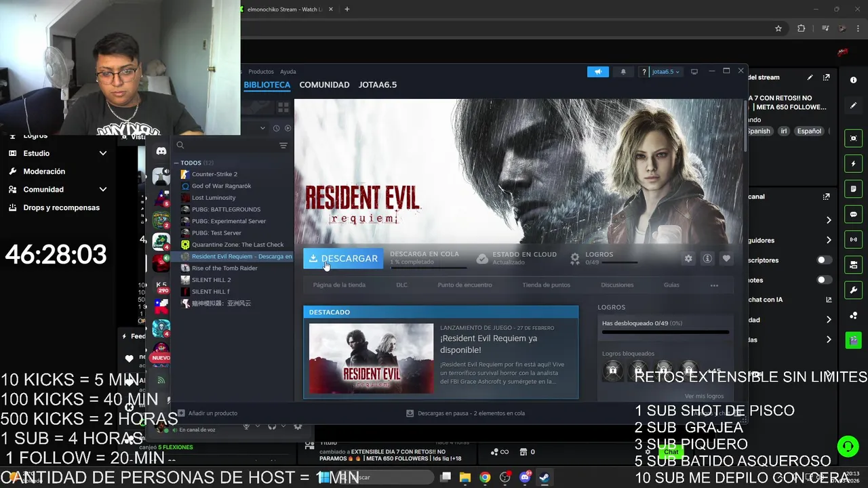This screenshot has width=868, height=488.
Task: Click the library grid view icon
Action: (283, 107)
